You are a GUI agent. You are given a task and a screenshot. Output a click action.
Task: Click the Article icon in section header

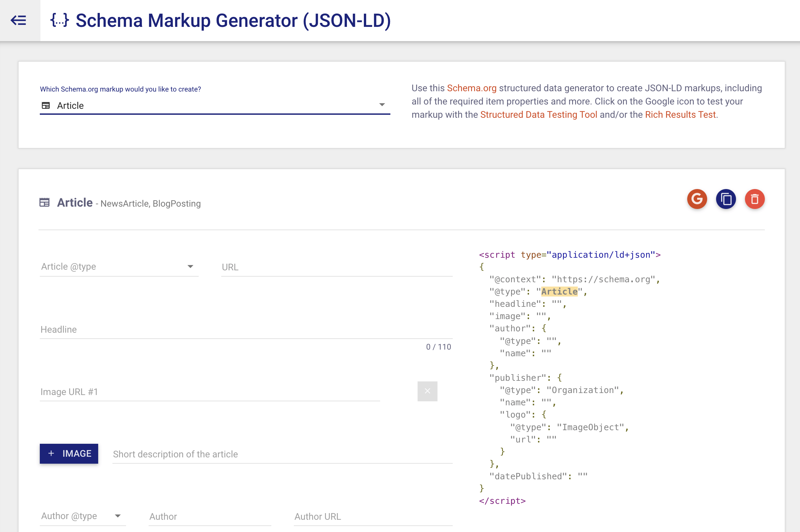pos(44,203)
